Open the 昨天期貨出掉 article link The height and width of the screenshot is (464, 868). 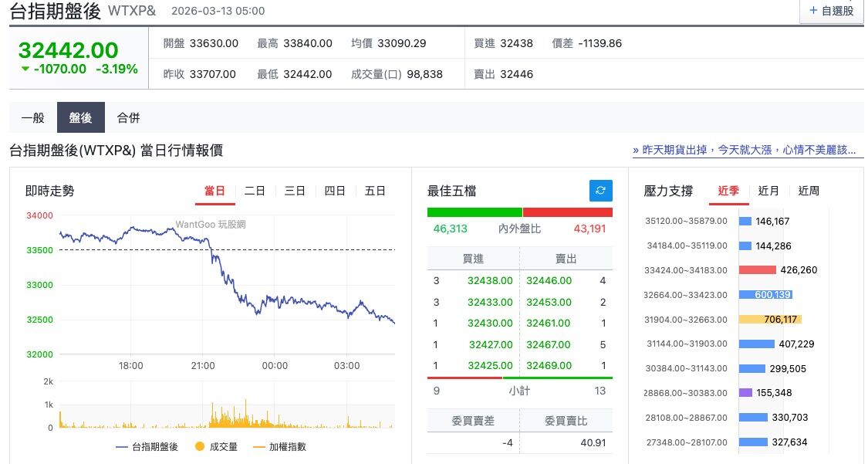click(745, 150)
